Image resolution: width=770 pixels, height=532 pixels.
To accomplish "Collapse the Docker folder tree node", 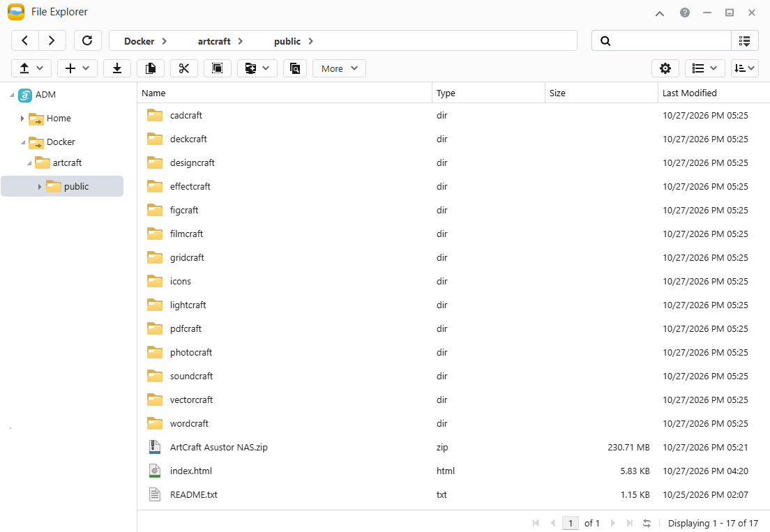I will [22, 142].
